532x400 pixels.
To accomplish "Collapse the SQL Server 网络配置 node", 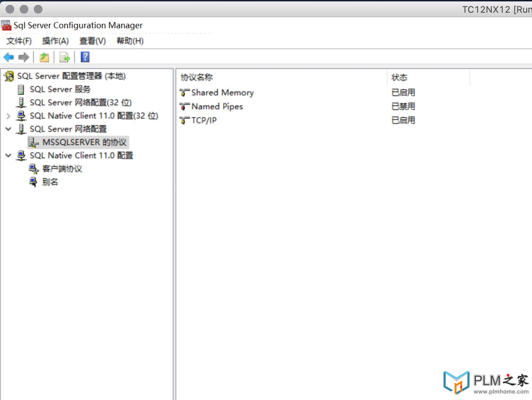I will tap(8, 129).
